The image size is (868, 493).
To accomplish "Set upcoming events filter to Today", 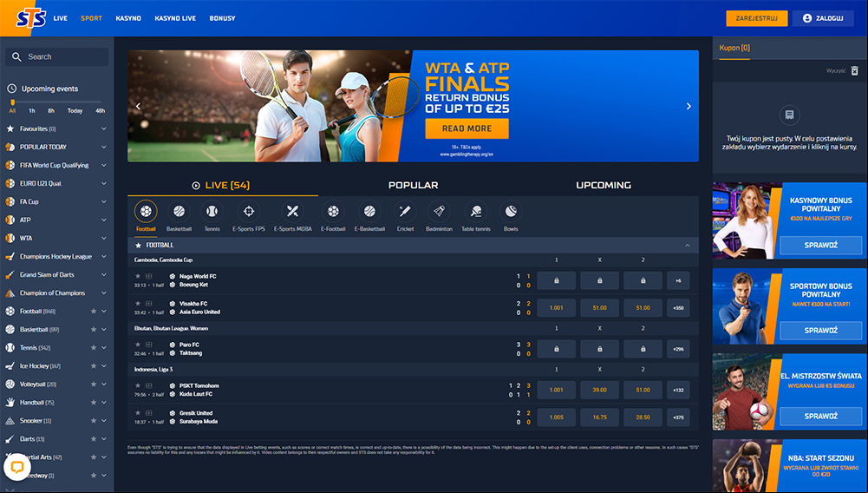I will (75, 111).
